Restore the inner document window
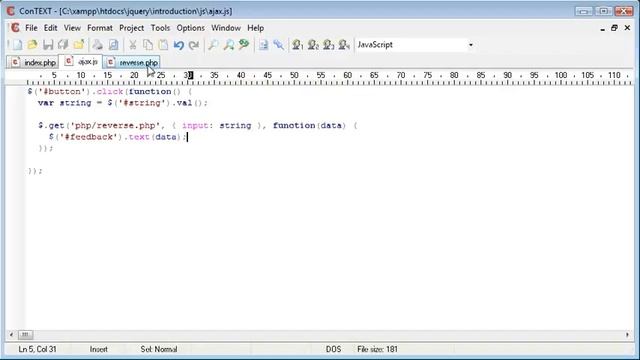 pyautogui.click(x=614, y=28)
